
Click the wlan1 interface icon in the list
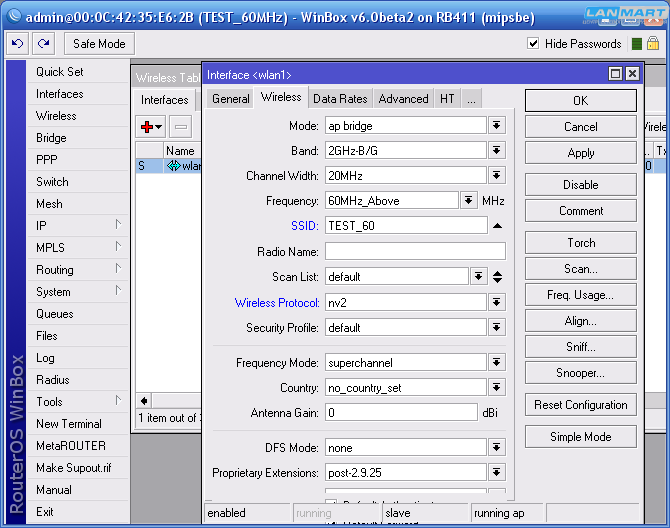pos(173,166)
